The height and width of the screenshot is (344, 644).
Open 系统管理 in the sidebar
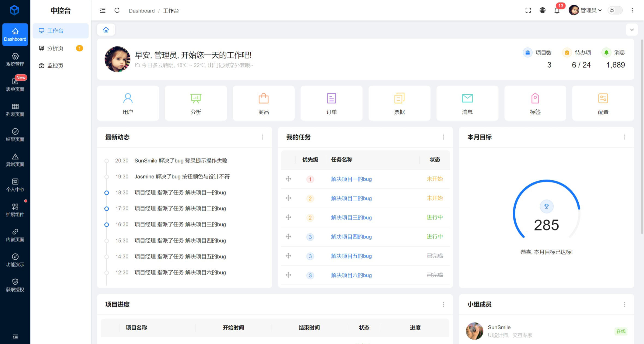[x=15, y=60]
